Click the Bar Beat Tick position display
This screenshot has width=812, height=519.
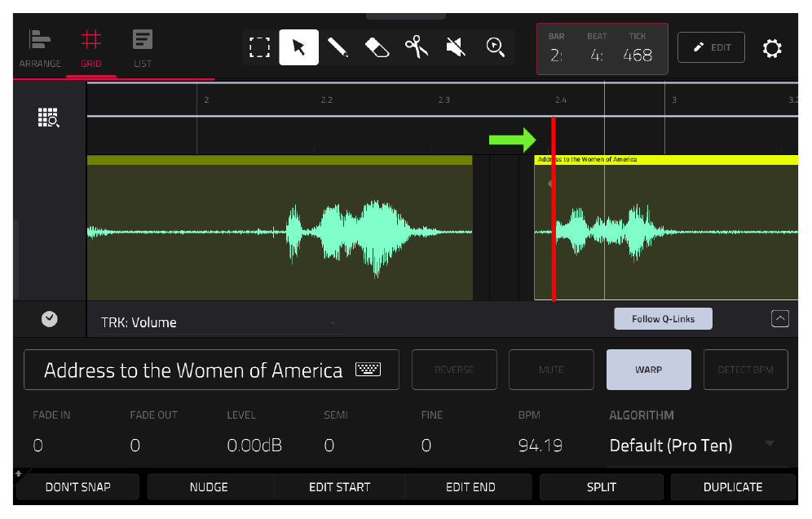602,49
